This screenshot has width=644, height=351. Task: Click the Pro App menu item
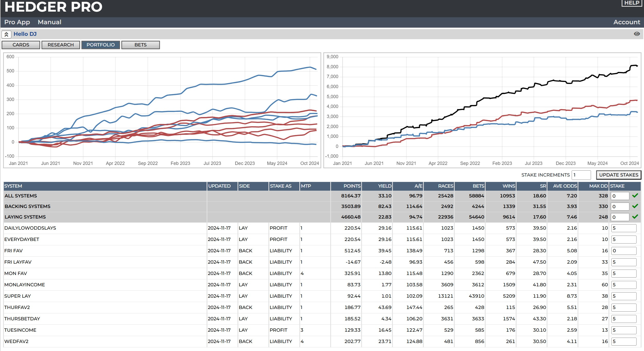[17, 22]
